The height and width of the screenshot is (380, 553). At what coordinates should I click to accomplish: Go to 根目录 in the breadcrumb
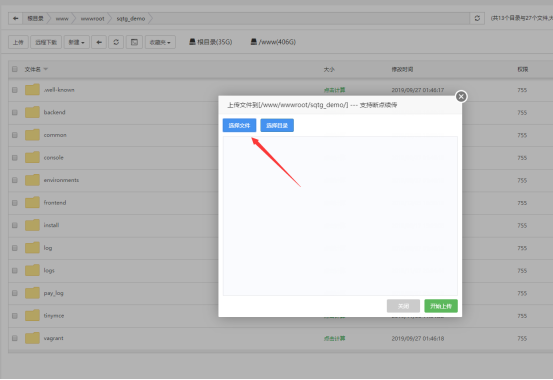(35, 18)
